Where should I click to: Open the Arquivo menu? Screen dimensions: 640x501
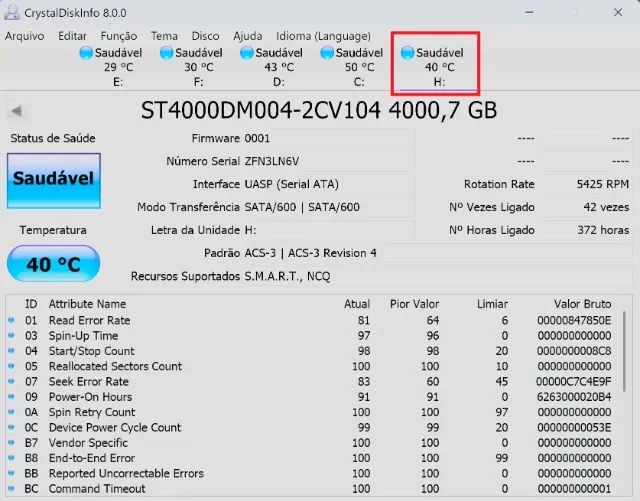[24, 36]
